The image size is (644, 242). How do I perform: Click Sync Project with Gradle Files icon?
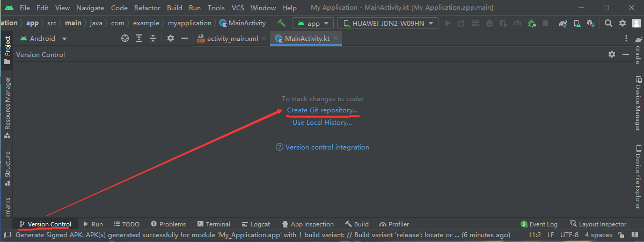click(x=563, y=23)
